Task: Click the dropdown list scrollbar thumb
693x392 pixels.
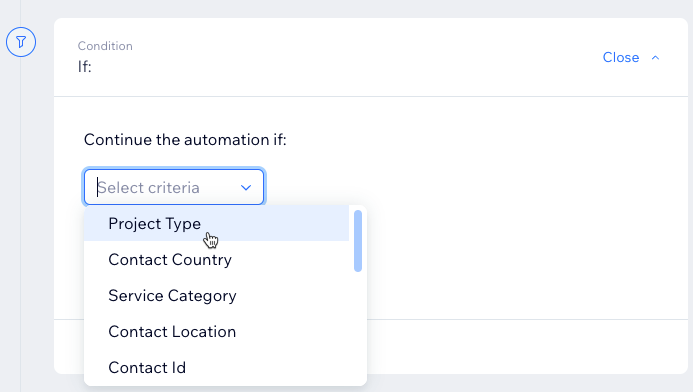Action: click(x=358, y=241)
